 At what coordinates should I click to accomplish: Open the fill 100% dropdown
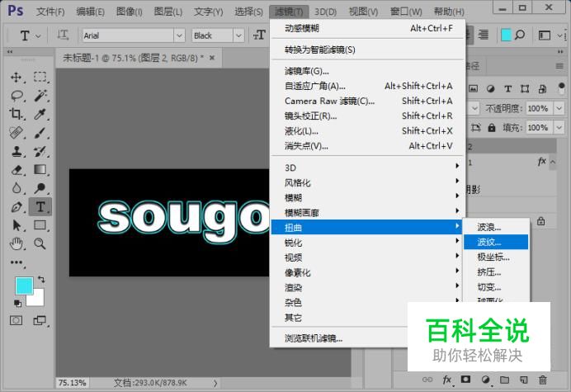click(x=559, y=128)
